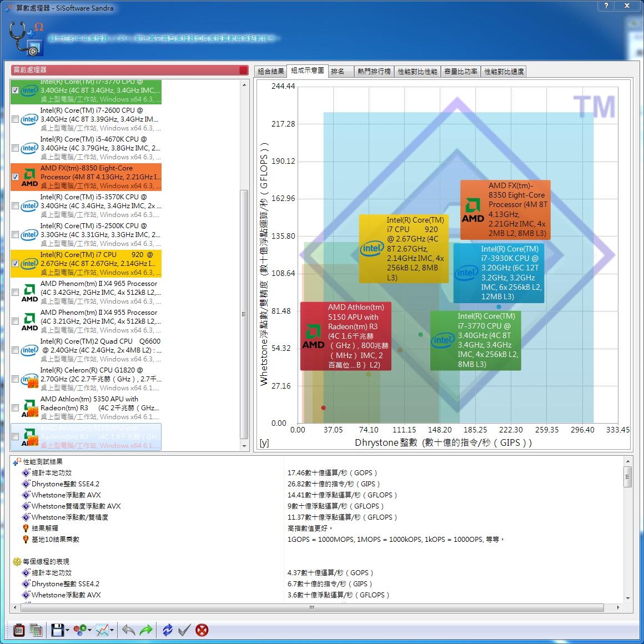The image size is (644, 644).
Task: Check the Phenom II X4 955 checkbox
Action: coord(15,321)
